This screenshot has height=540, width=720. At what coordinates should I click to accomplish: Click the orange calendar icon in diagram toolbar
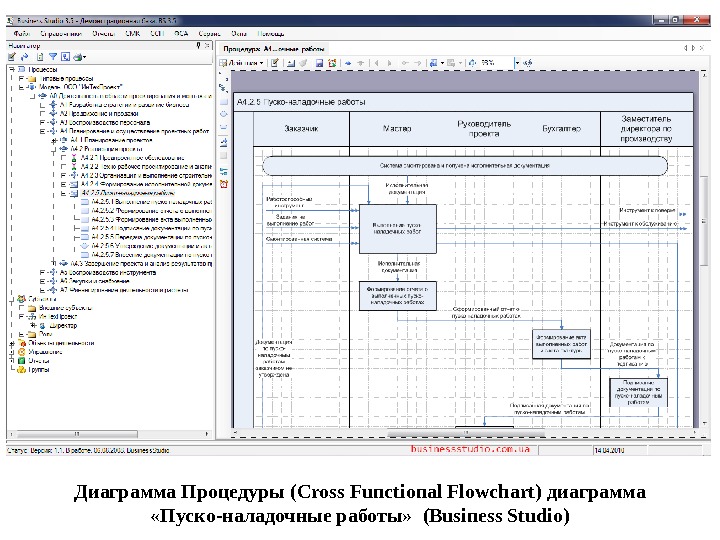click(x=332, y=63)
